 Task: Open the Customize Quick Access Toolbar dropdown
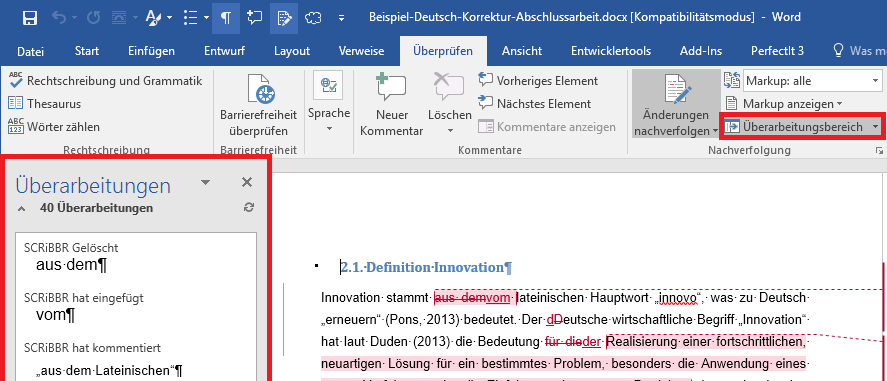click(x=341, y=18)
